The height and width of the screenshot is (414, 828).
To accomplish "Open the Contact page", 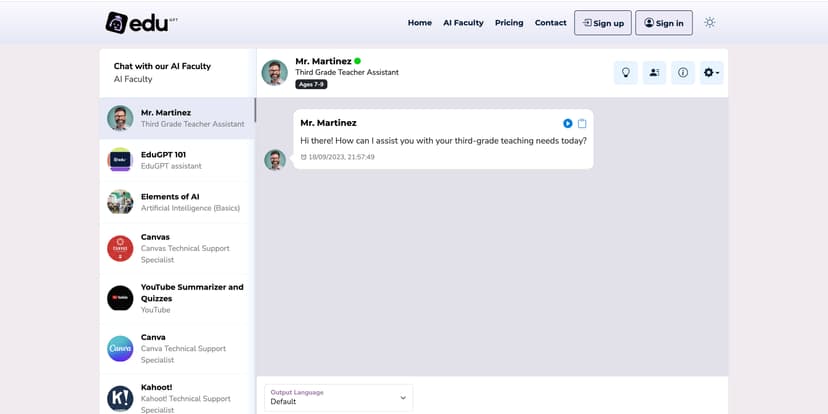I will pos(551,23).
